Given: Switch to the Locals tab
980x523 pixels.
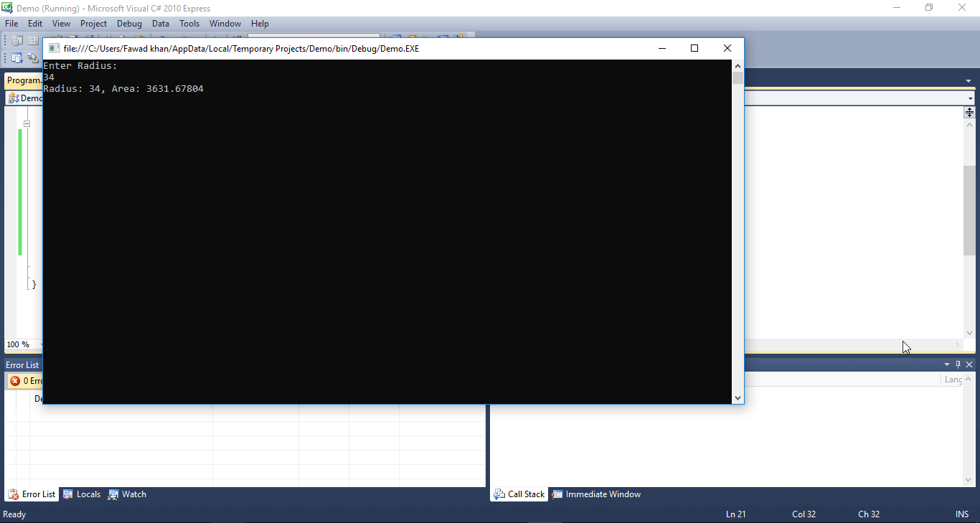Looking at the screenshot, I should coord(82,494).
